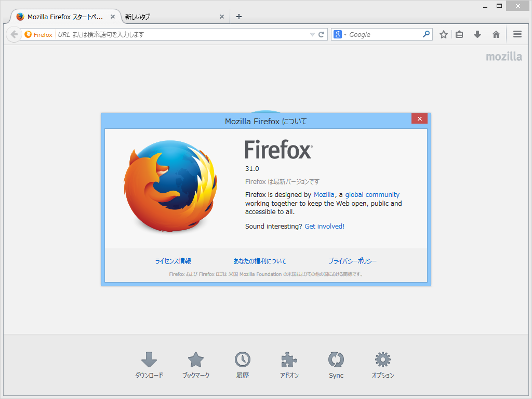Bookmark this page with the star icon

443,34
